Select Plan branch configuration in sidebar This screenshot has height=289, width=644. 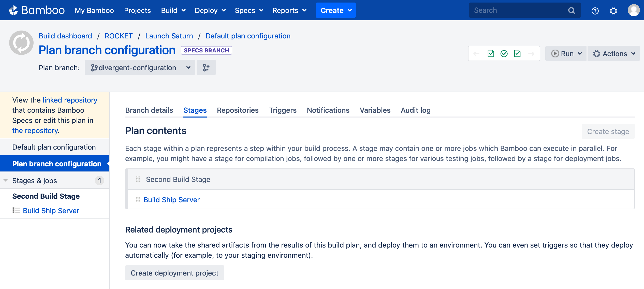(x=55, y=164)
